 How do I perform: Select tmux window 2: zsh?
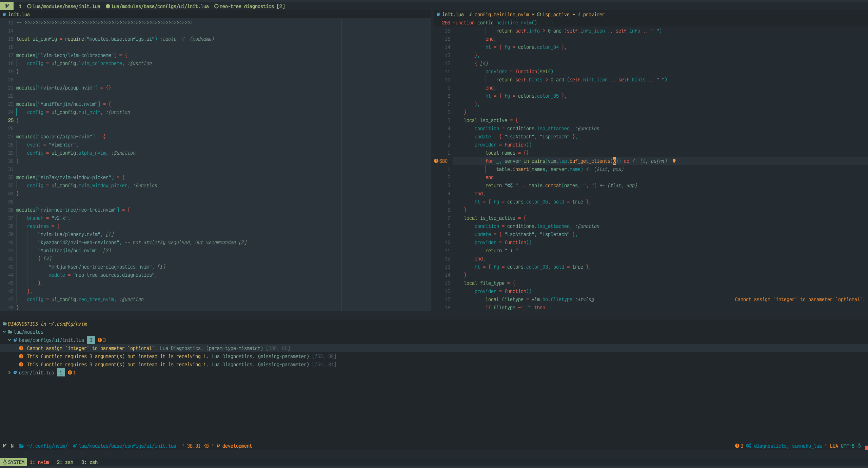click(x=65, y=462)
